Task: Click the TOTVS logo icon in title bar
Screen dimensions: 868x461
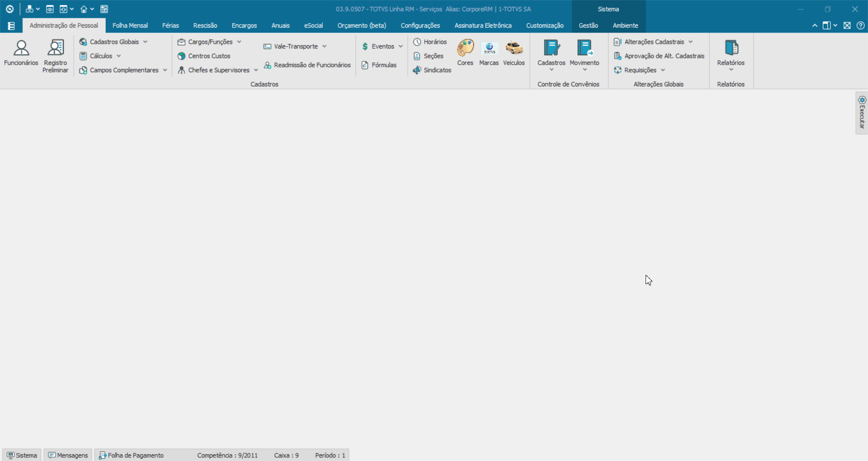Action: click(9, 9)
